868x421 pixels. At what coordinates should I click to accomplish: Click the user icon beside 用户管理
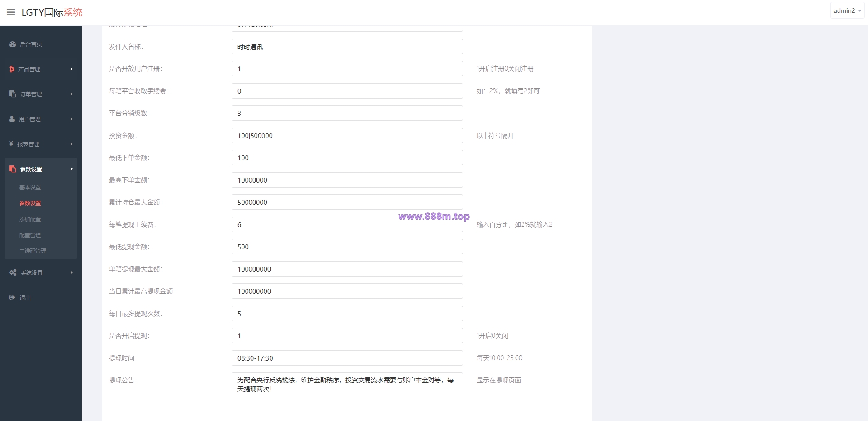pyautogui.click(x=12, y=119)
